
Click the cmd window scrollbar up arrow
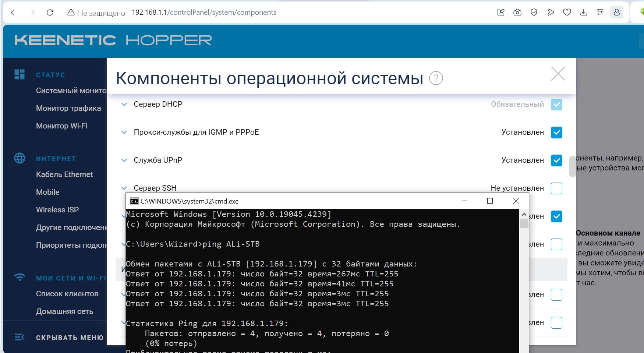[x=524, y=214]
